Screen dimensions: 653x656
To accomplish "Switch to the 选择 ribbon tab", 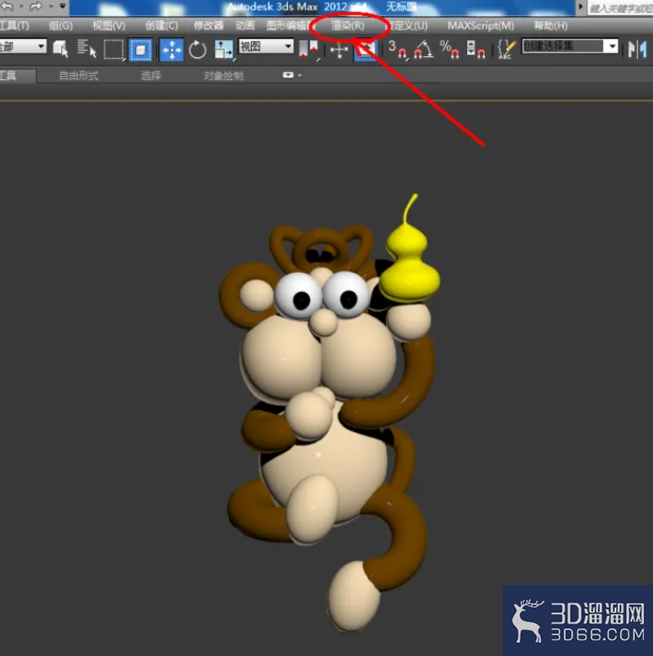I will click(151, 76).
